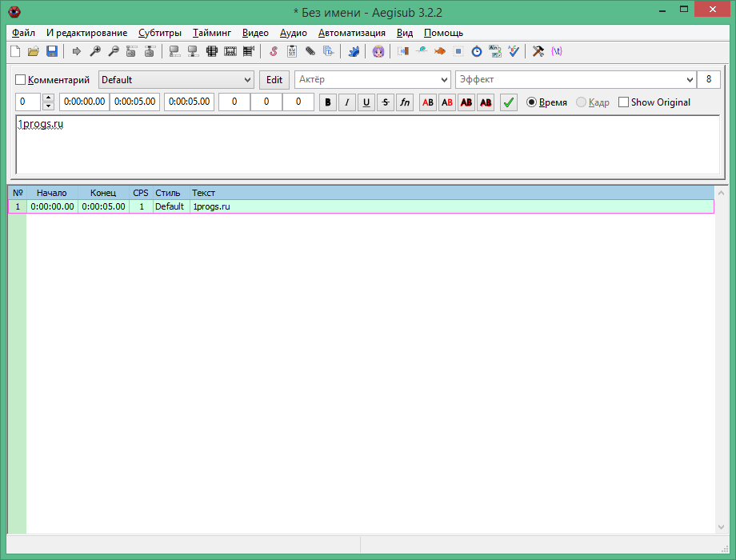736x560 pixels.
Task: Click the anime girl assistant icon
Action: [378, 51]
